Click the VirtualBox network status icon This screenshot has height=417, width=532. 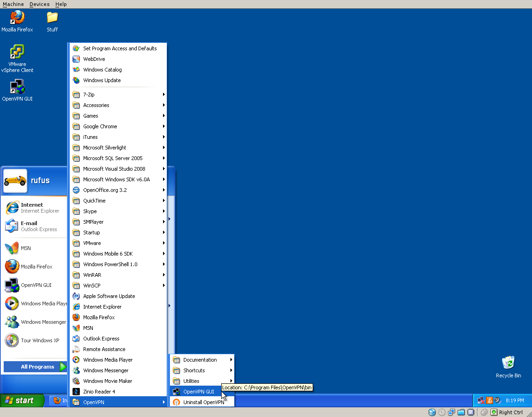[451, 412]
